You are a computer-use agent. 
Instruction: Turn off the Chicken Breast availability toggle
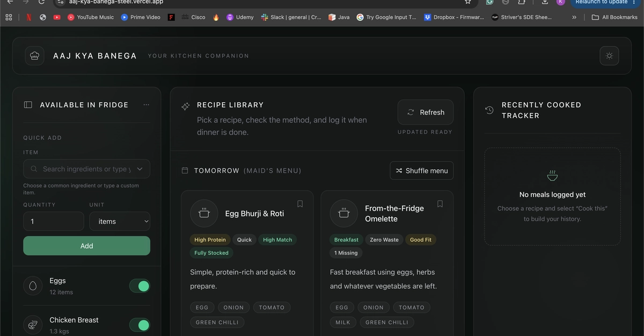click(x=140, y=325)
